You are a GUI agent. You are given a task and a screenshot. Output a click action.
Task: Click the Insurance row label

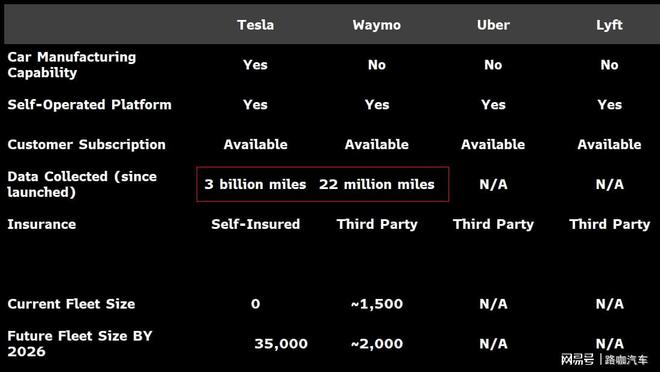tap(42, 224)
